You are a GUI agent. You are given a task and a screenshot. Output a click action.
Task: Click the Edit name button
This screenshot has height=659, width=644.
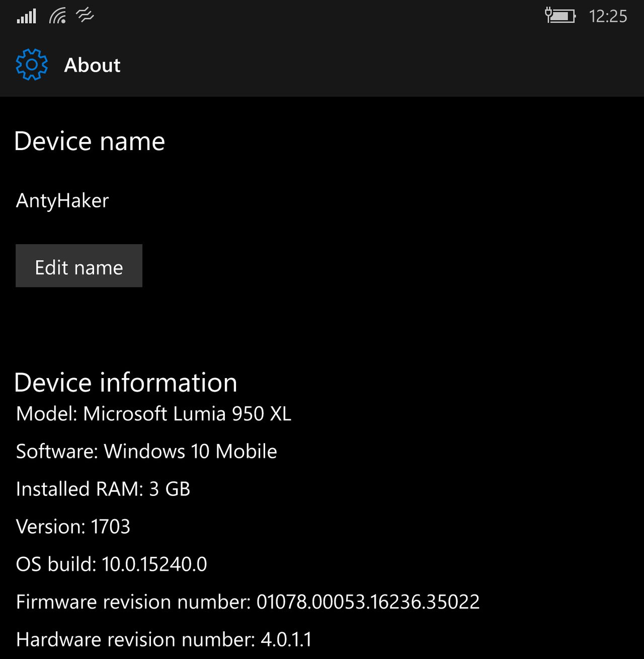(x=79, y=266)
